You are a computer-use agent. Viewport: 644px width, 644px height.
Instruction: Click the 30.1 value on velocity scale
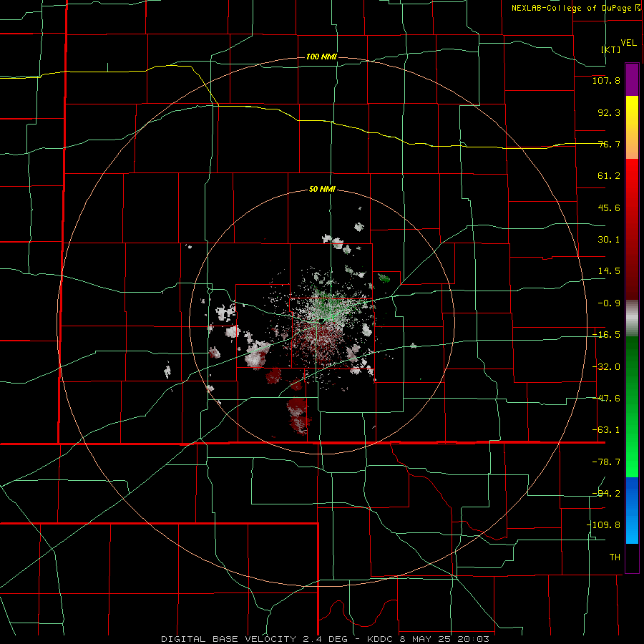point(609,240)
